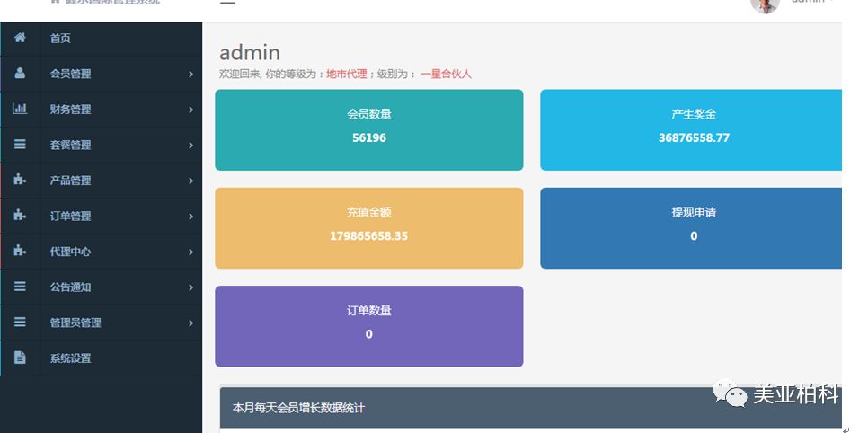
Task: Open the 代理中心 menu label
Action: pos(70,252)
